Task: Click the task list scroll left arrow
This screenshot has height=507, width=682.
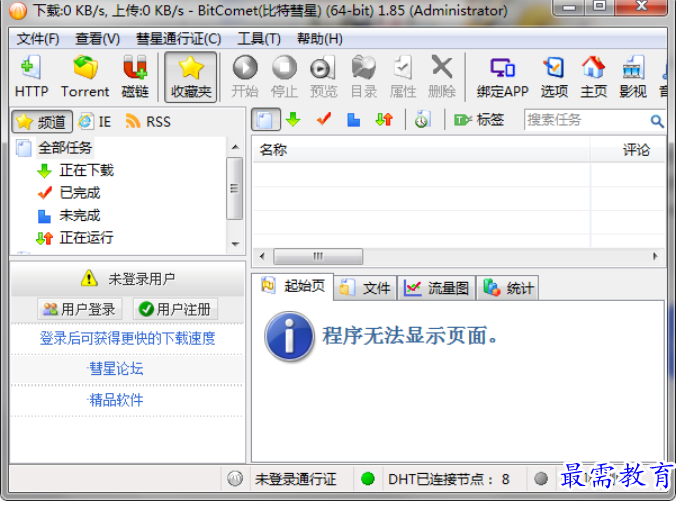Action: pyautogui.click(x=262, y=257)
